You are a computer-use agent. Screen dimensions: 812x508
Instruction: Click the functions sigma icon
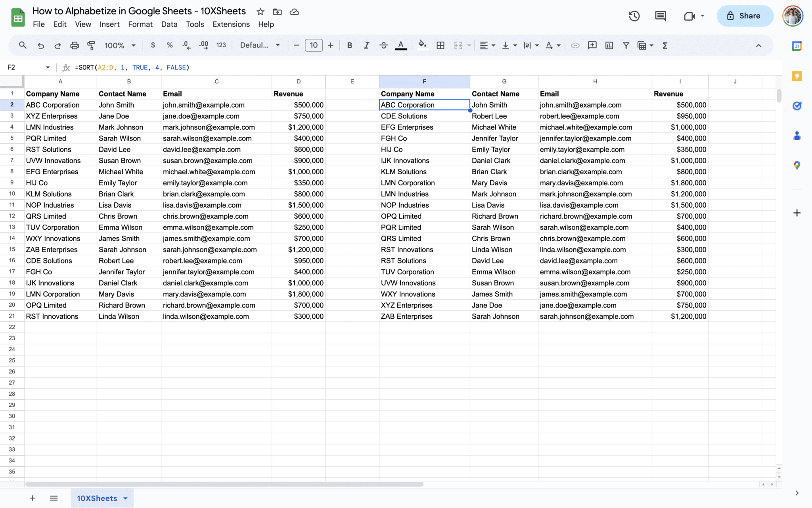point(665,45)
